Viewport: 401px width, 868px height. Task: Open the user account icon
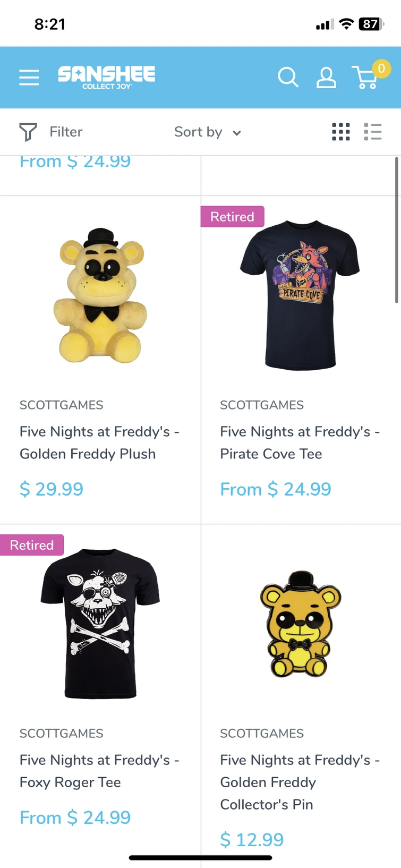pos(326,78)
